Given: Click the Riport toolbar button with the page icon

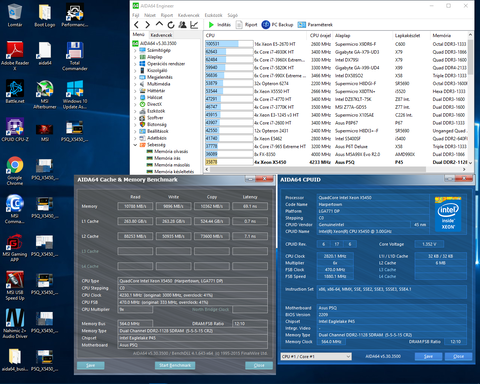Looking at the screenshot, I should click(x=246, y=25).
